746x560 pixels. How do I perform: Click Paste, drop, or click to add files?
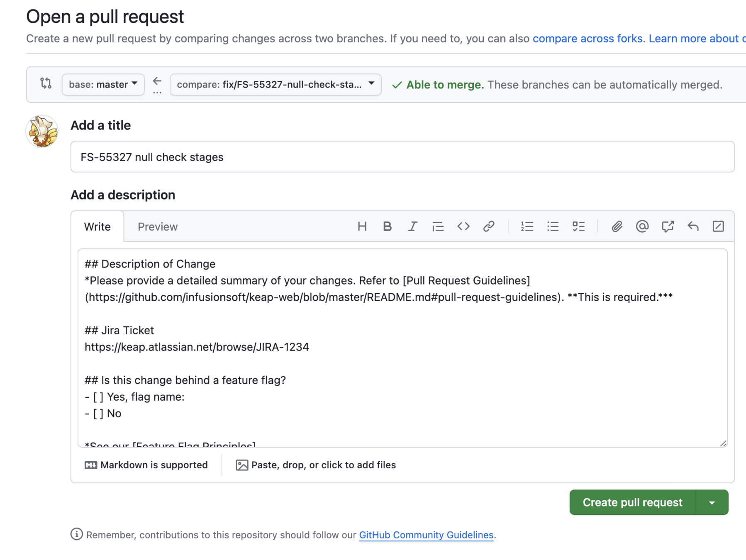click(316, 465)
